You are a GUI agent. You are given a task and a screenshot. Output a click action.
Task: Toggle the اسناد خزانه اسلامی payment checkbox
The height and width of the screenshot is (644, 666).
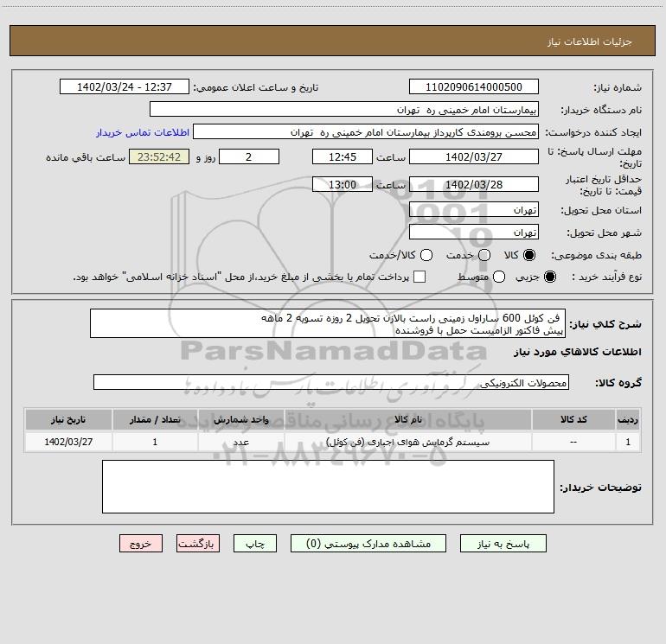point(419,277)
